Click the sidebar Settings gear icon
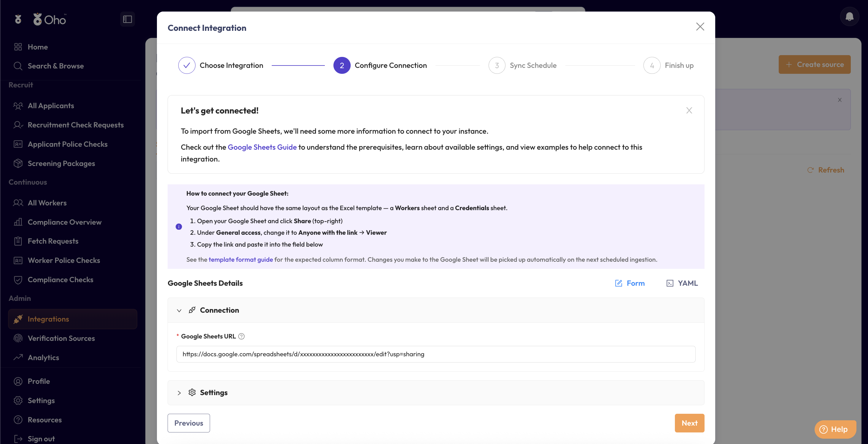 click(x=18, y=400)
